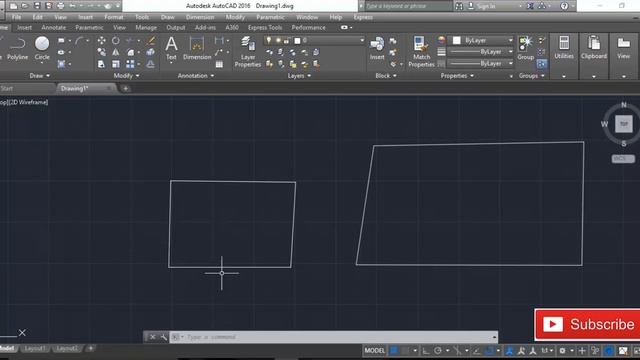Click the WCS coordinate system label
Screen dimensions: 640x360
[623, 158]
